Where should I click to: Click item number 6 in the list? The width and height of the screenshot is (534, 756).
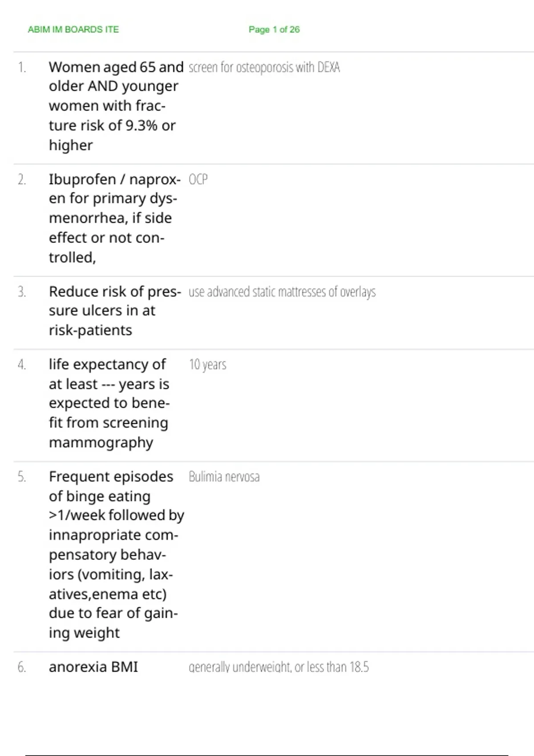point(22,667)
